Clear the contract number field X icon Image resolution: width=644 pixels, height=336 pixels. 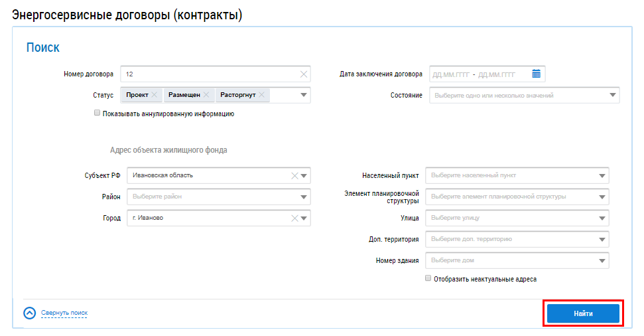[304, 74]
